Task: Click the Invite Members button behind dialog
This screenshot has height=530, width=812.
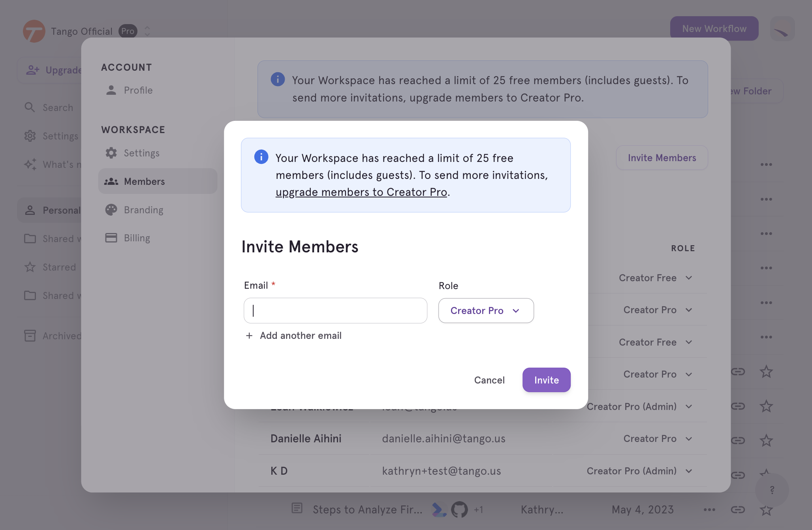Action: (x=662, y=158)
